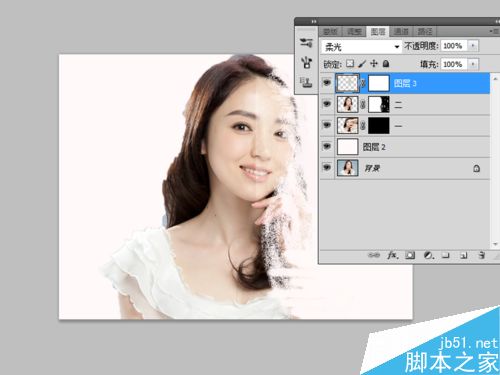Click the link layers chain icon

[x=374, y=255]
